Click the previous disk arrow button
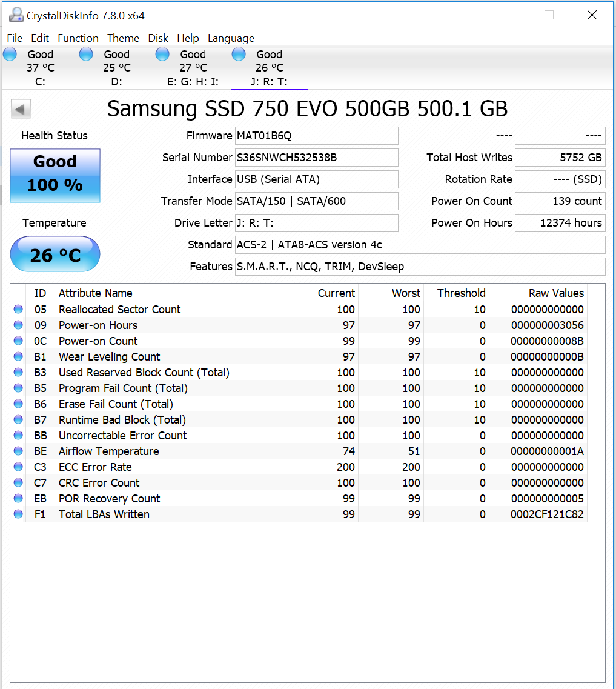The width and height of the screenshot is (616, 689). [x=21, y=108]
